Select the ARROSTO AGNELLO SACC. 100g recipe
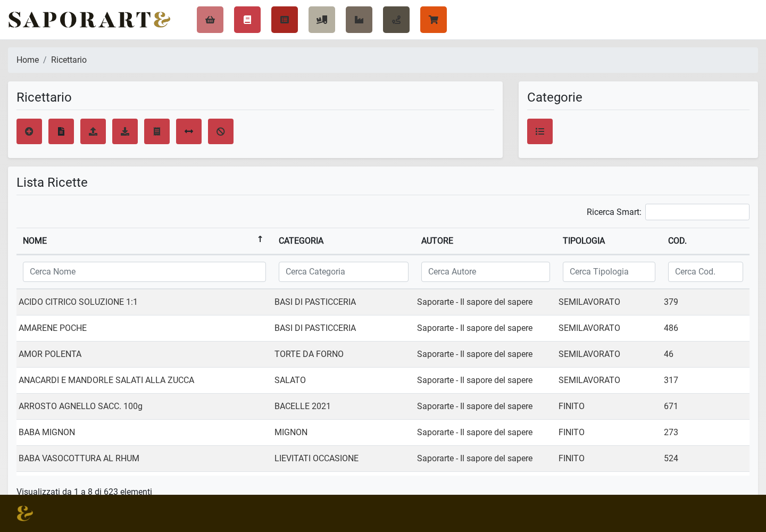This screenshot has height=532, width=766. (x=383, y=406)
